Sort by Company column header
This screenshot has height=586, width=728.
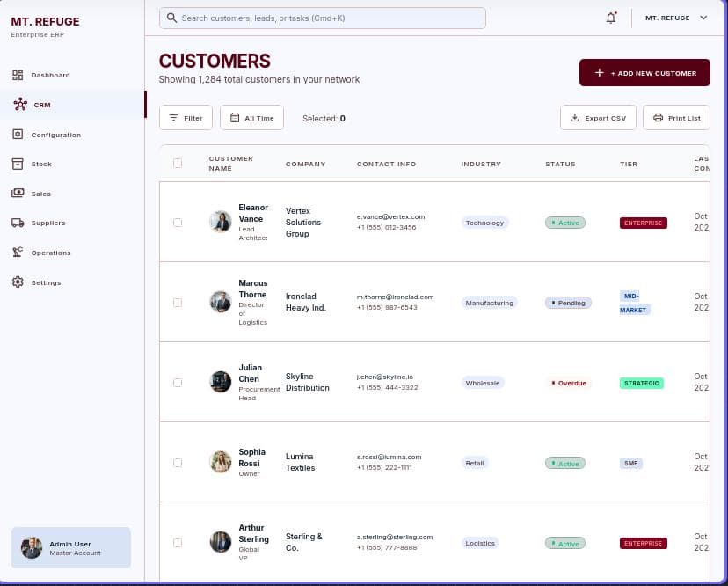click(x=305, y=164)
